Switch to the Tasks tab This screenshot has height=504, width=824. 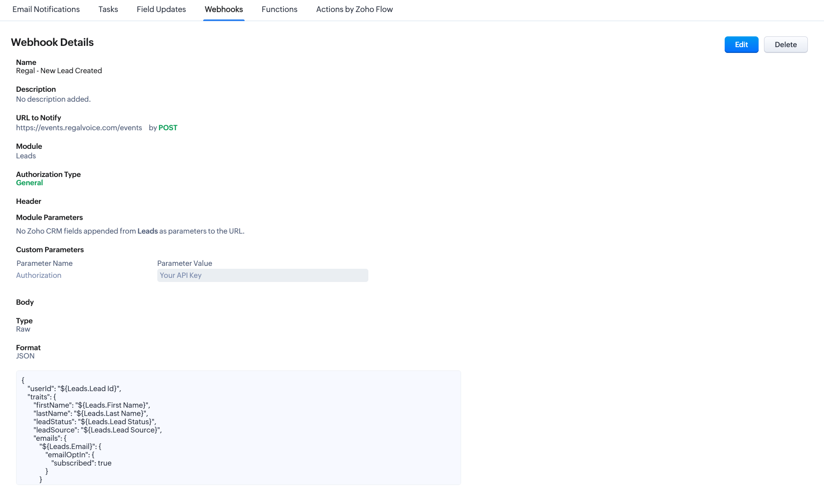click(108, 9)
